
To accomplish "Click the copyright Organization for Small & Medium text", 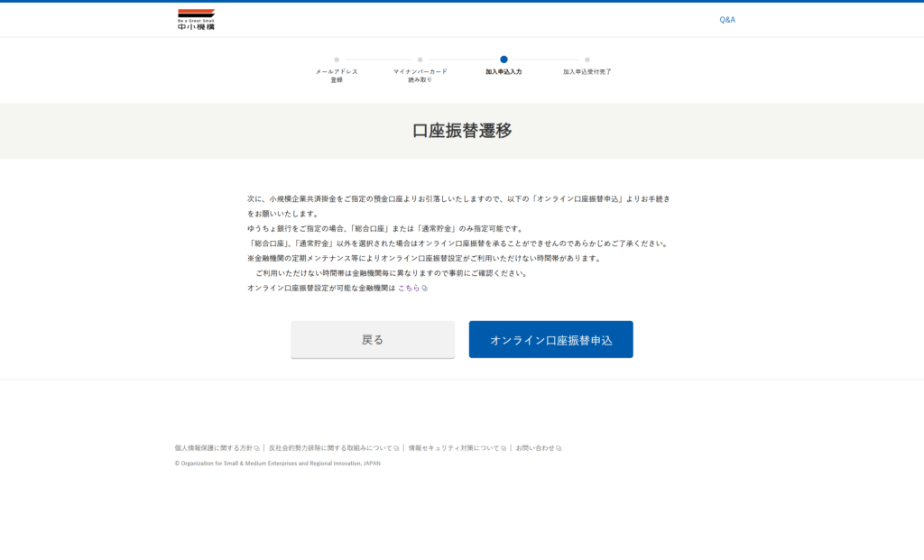I will 278,464.
